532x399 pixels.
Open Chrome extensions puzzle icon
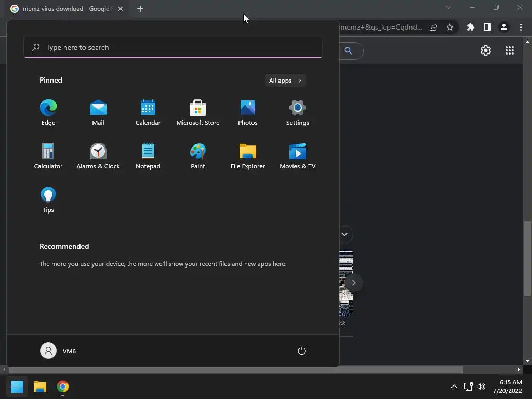point(471,27)
